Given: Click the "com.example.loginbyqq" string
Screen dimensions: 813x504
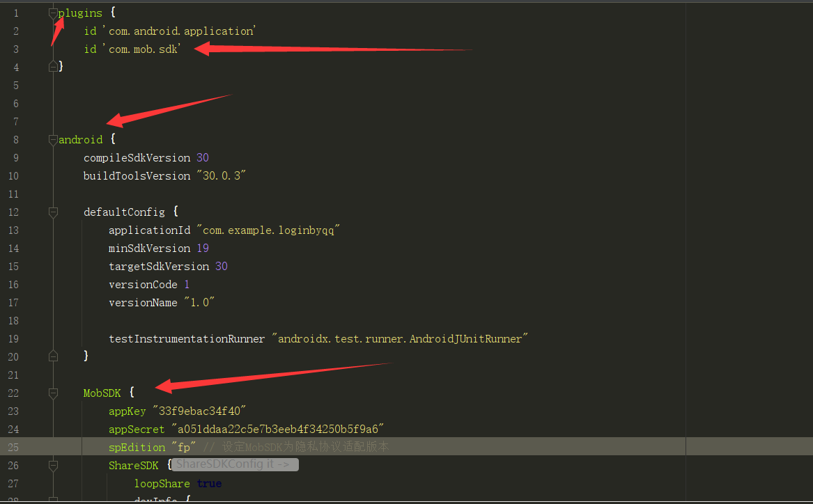Looking at the screenshot, I should [268, 230].
